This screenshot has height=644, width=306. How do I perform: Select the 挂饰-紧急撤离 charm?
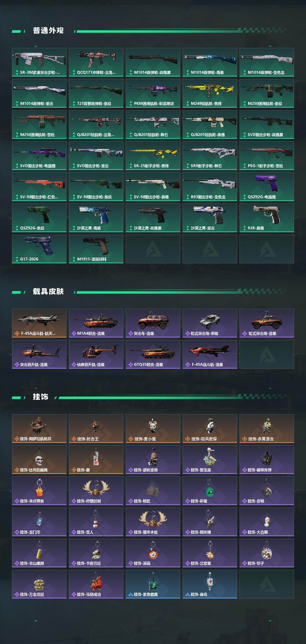[153, 584]
